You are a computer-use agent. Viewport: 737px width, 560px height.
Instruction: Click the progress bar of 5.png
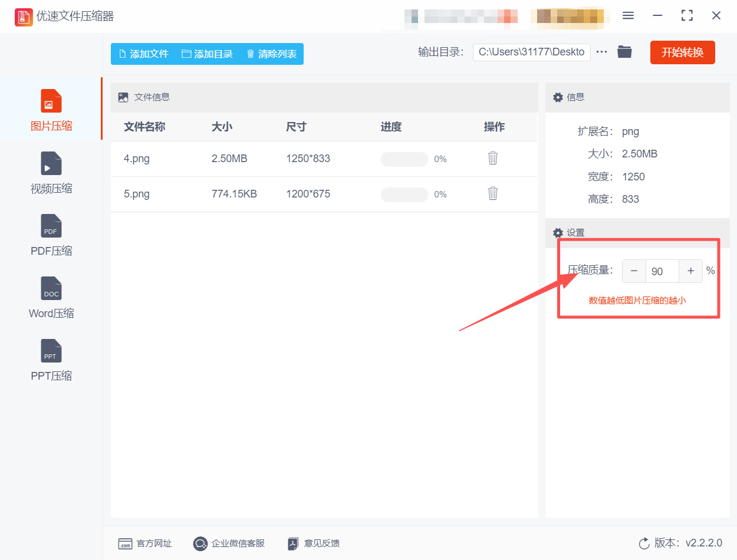click(404, 195)
